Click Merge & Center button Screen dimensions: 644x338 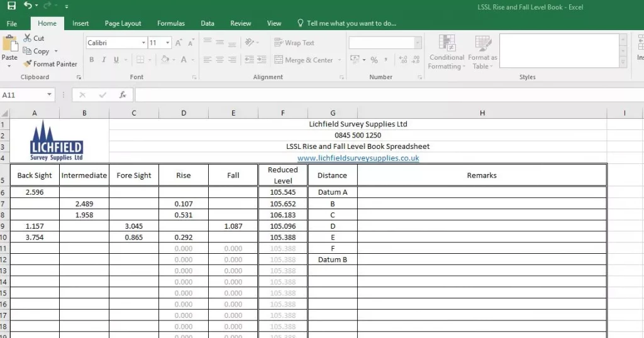point(304,60)
